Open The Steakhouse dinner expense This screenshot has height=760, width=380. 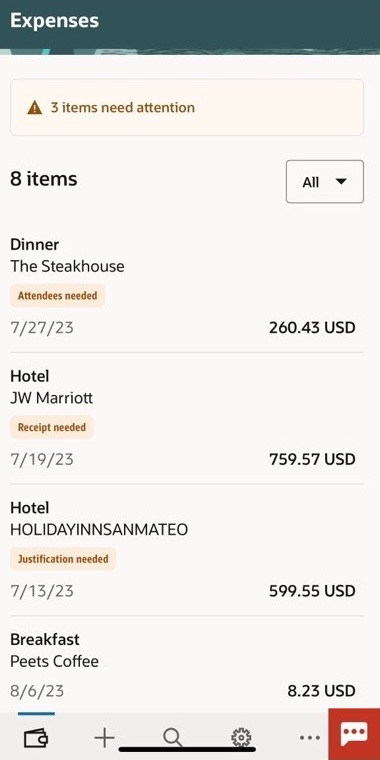click(187, 289)
